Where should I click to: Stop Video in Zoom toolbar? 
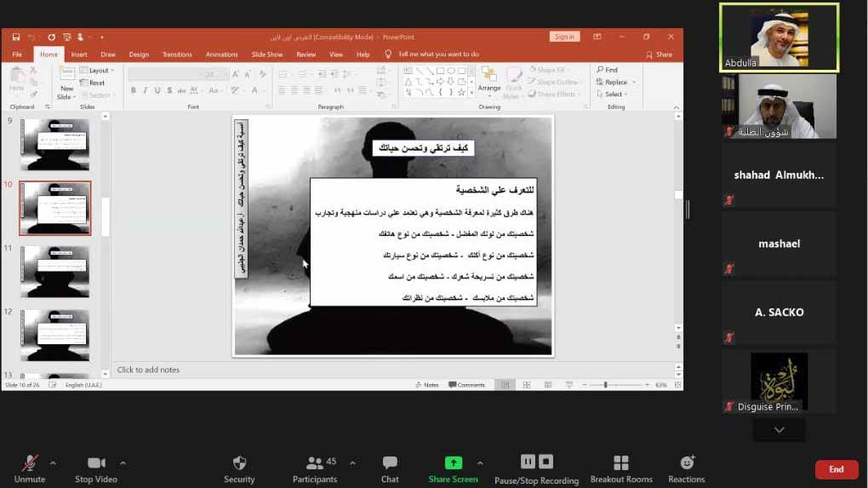96,469
